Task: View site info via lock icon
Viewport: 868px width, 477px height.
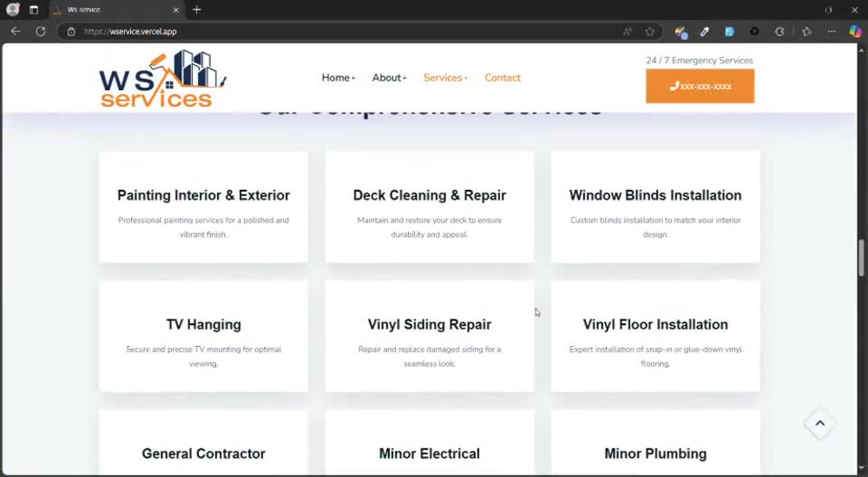Action: coord(71,31)
